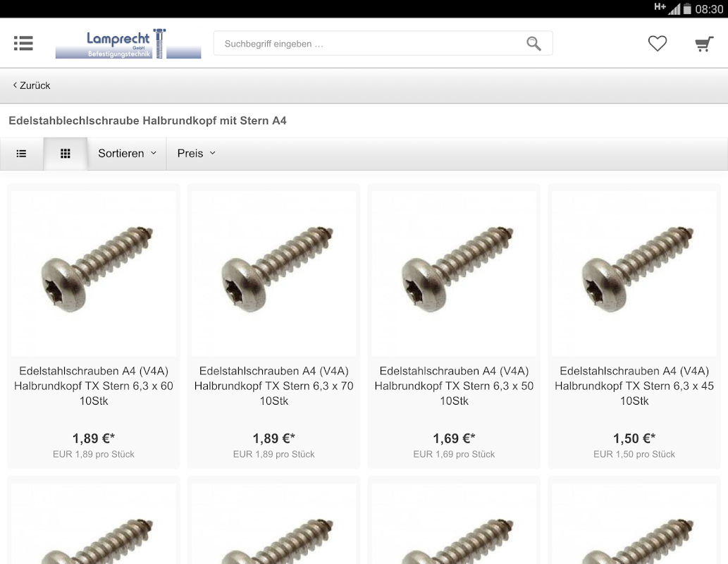Click the search magnifier icon
This screenshot has width=728, height=564.
(x=533, y=44)
